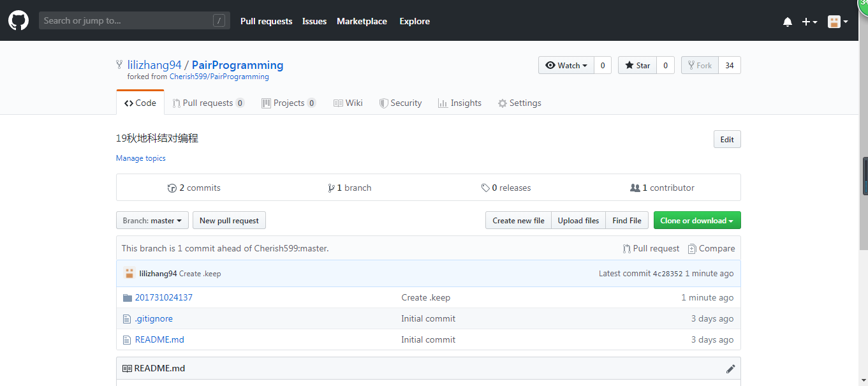
Task: Open the Cherish599/PairProgramming fork source link
Action: click(x=219, y=77)
